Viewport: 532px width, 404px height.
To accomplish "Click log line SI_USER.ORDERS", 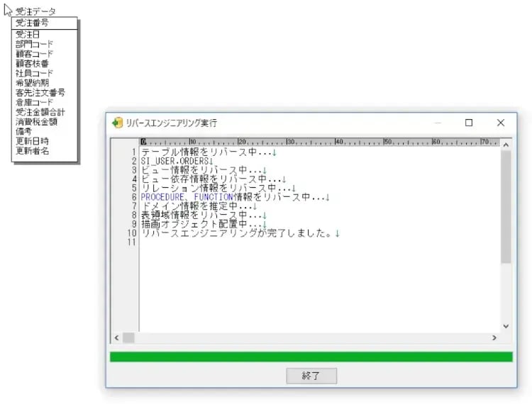I will coord(172,161).
